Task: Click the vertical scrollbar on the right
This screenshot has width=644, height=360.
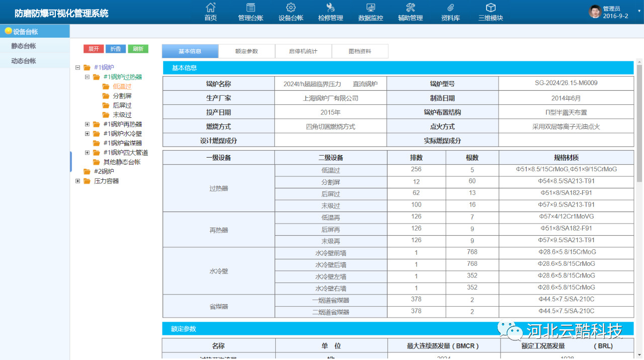Action: click(639, 126)
